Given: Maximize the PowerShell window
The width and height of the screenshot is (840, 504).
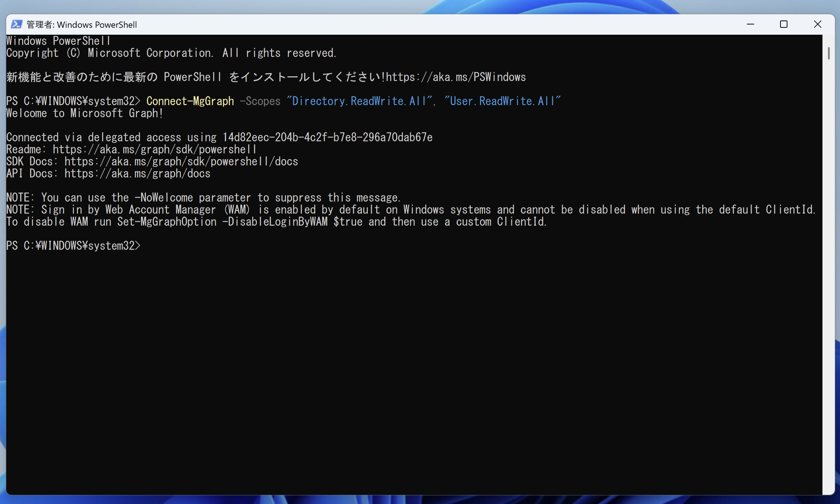Looking at the screenshot, I should coord(784,24).
